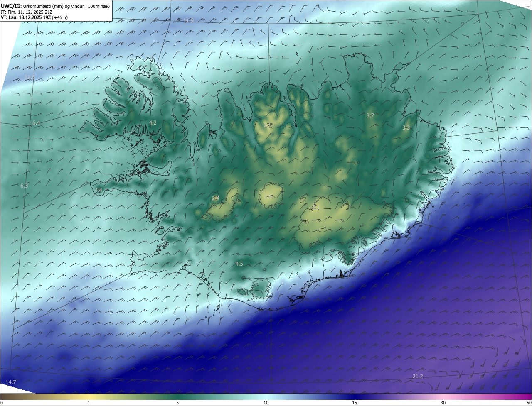This screenshot has width=532, height=406.
Task: Click the 3.7 value on the map
Action: [370, 115]
